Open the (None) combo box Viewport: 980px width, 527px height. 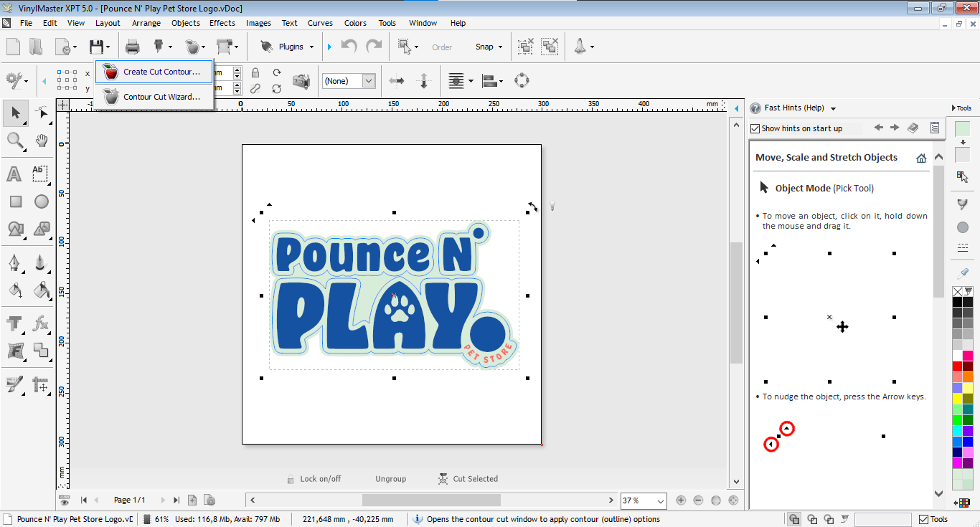(x=349, y=81)
